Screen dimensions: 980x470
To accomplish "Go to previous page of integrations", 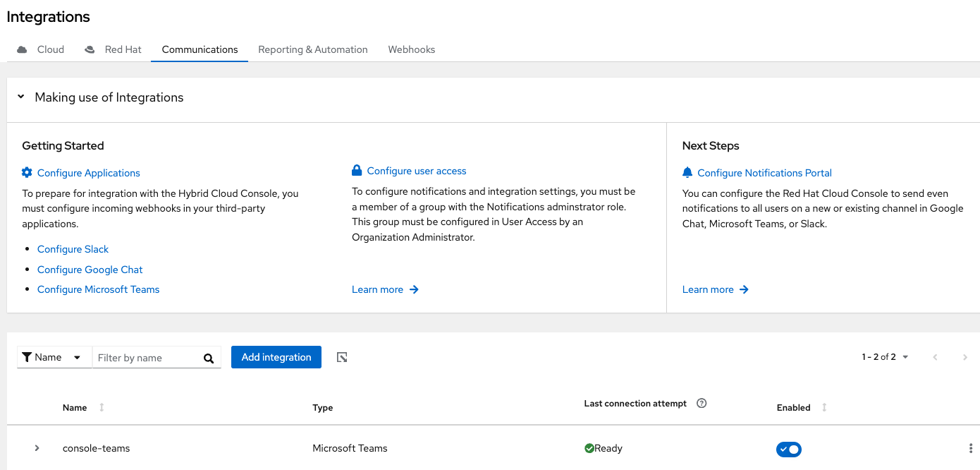I will point(936,357).
